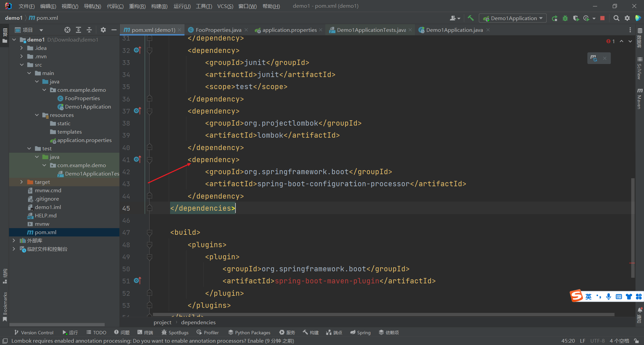Screen dimensions: 644x345
Task: Collapse all in project panel
Action: click(x=89, y=30)
